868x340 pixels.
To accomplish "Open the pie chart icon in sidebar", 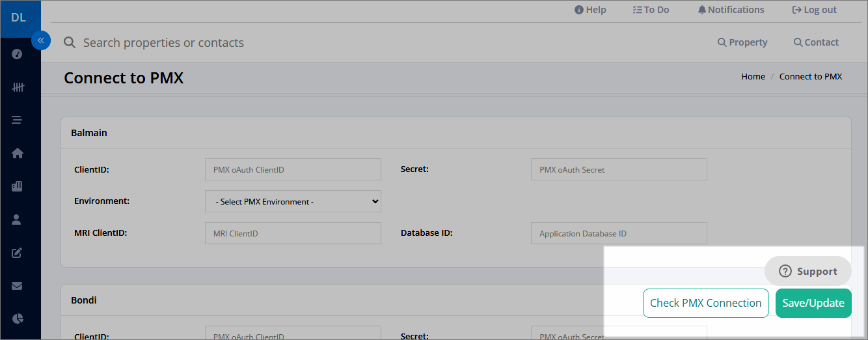I will (18, 319).
